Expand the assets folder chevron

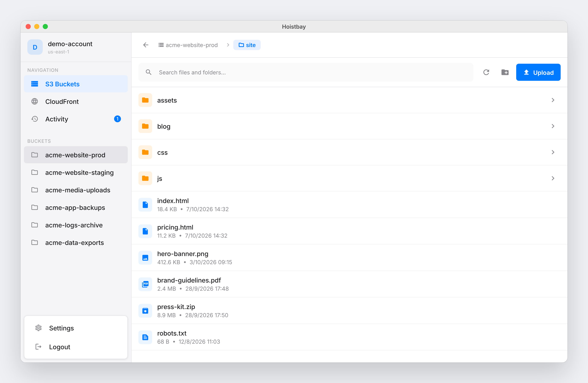(x=553, y=100)
